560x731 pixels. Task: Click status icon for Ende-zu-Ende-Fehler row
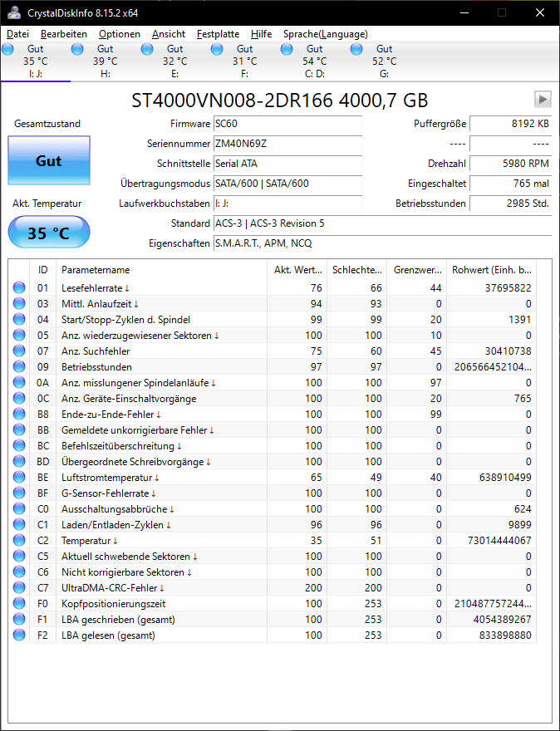tap(19, 415)
